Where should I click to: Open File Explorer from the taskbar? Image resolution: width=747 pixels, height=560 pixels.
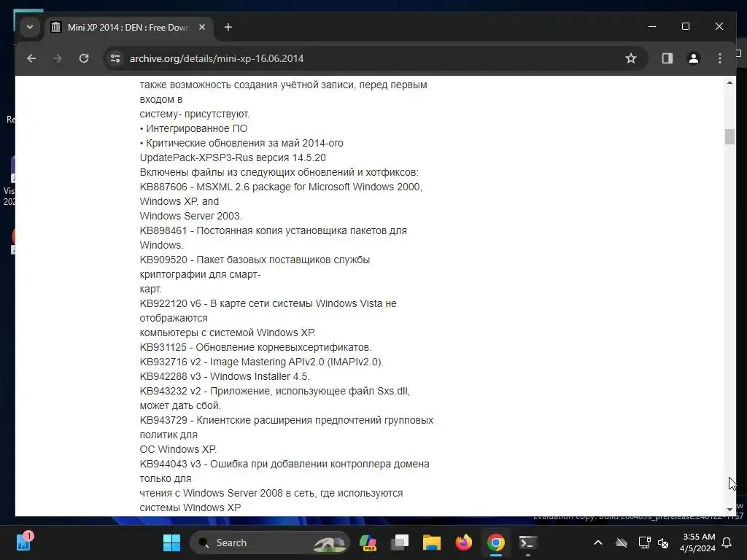pyautogui.click(x=432, y=542)
